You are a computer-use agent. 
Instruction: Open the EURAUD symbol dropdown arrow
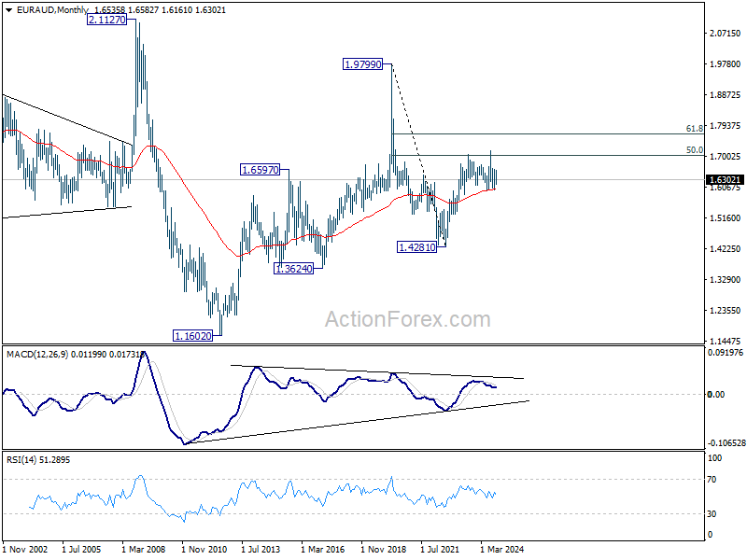point(9,10)
